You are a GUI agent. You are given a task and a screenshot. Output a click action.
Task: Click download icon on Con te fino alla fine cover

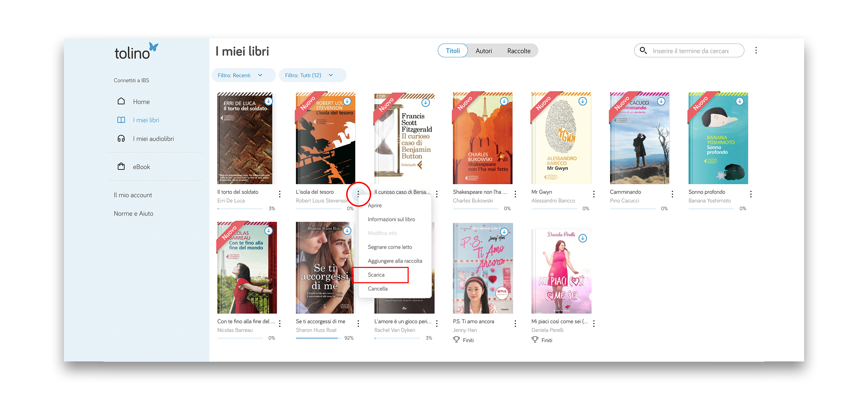point(268,231)
